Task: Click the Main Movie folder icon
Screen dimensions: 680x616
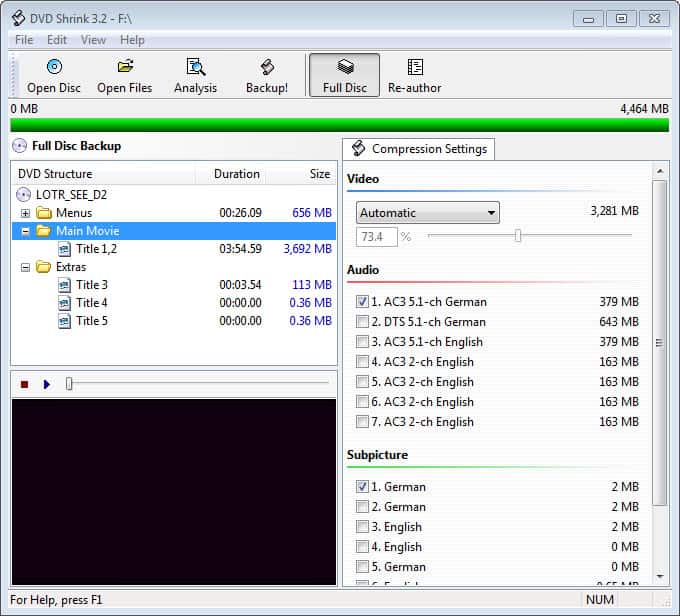Action: [43, 231]
